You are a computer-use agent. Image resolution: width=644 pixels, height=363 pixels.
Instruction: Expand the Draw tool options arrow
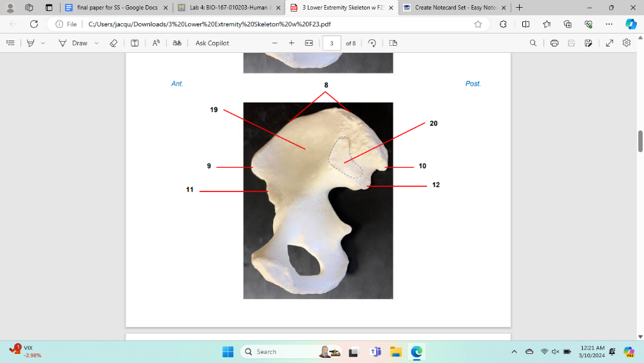coord(97,43)
